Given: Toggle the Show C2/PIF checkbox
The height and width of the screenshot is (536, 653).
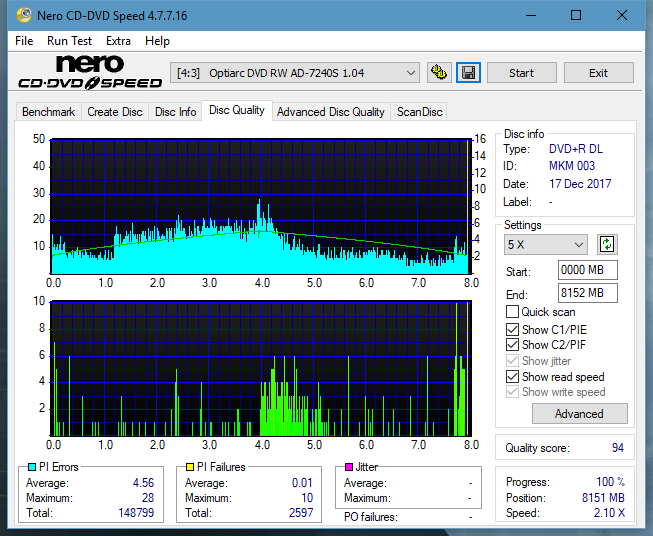Looking at the screenshot, I should [512, 345].
